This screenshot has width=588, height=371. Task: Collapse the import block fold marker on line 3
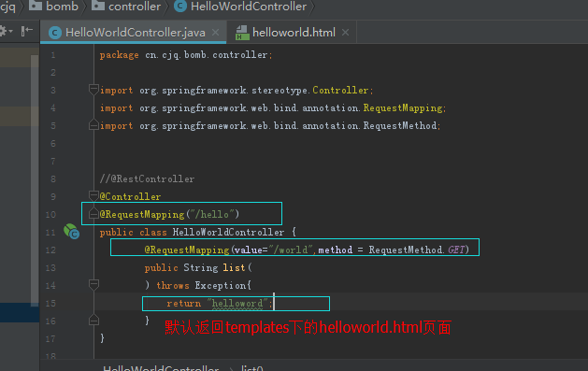[x=93, y=90]
